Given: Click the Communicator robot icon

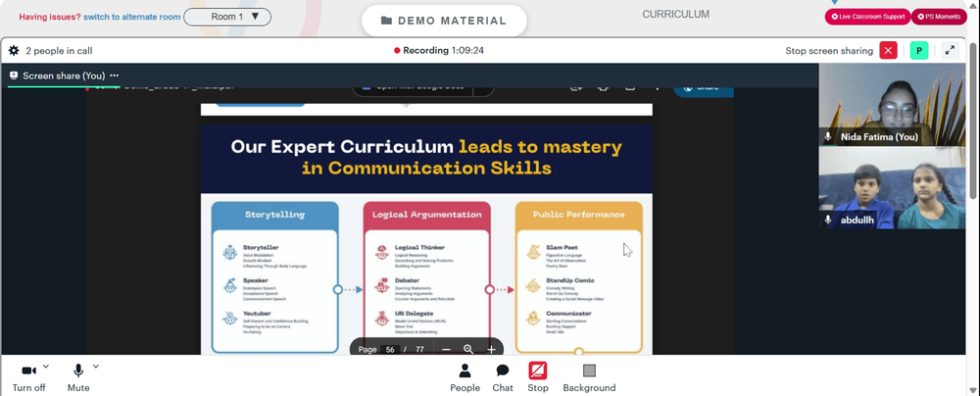Looking at the screenshot, I should [533, 319].
